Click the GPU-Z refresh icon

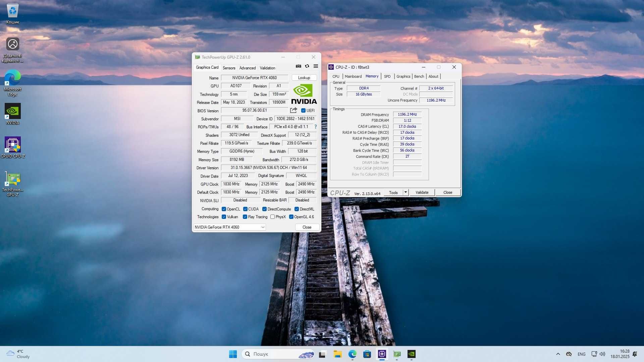click(307, 66)
